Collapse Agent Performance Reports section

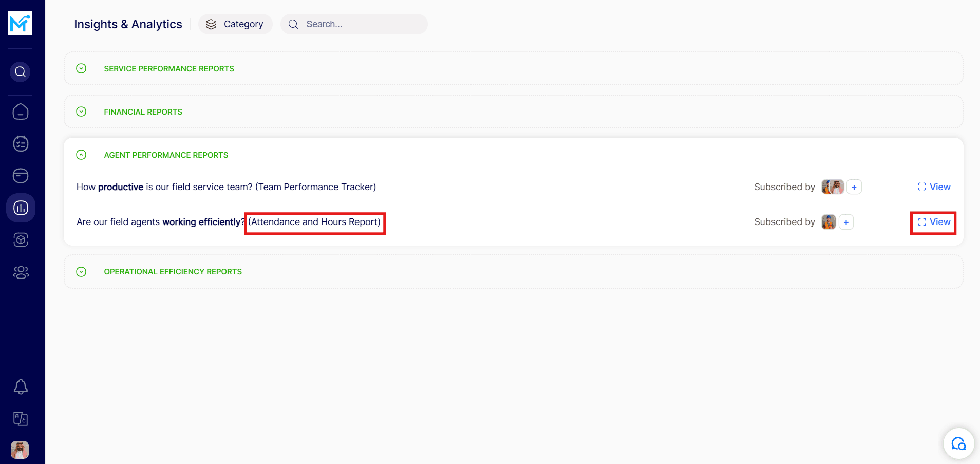tap(81, 155)
